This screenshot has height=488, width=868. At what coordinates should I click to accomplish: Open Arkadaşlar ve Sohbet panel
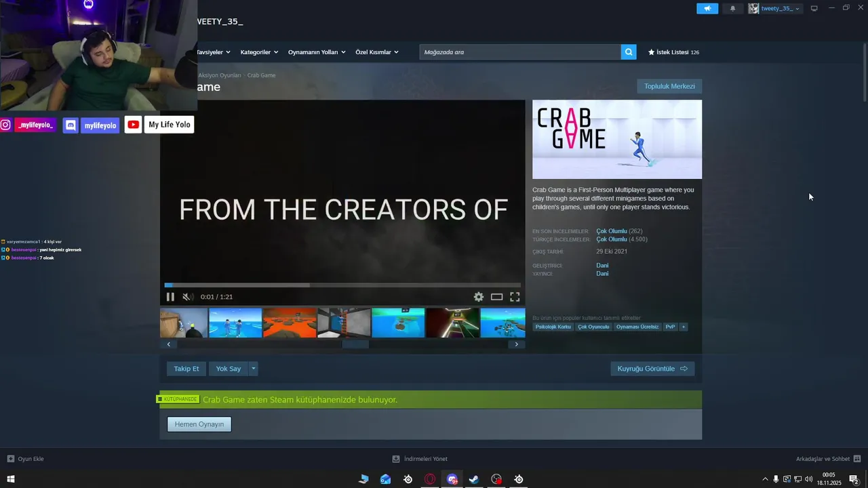[828, 459]
